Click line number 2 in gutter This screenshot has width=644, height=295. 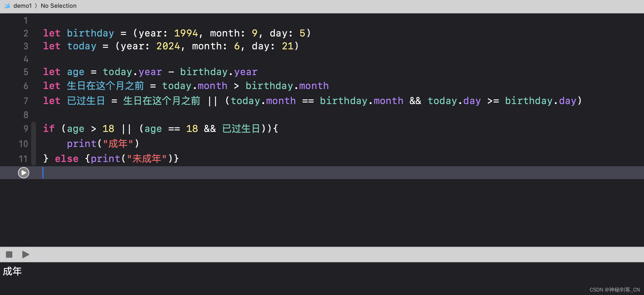26,33
